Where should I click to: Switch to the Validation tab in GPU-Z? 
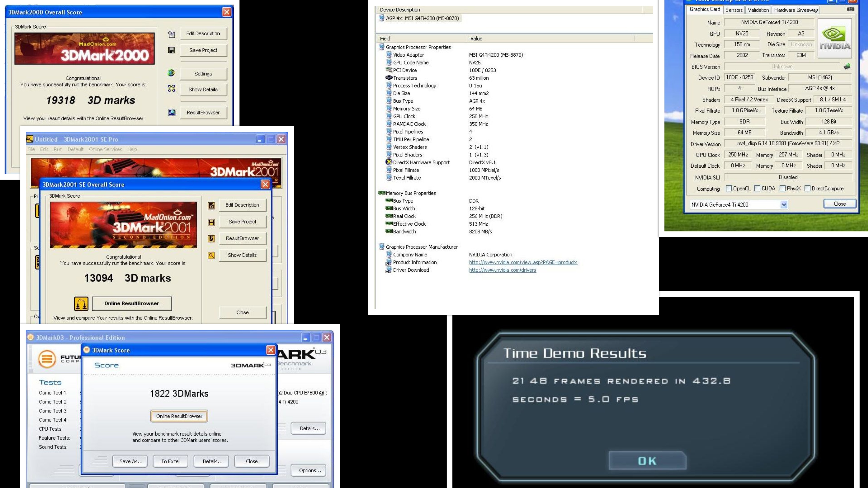tap(758, 10)
